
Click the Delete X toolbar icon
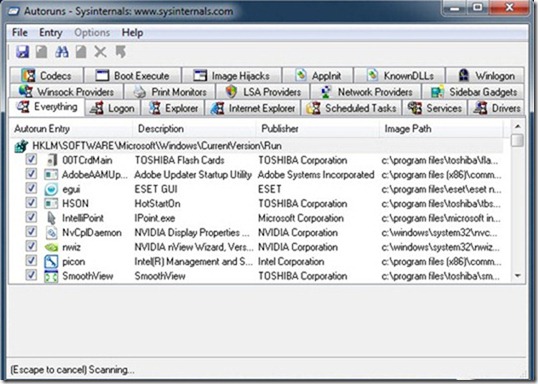(101, 52)
